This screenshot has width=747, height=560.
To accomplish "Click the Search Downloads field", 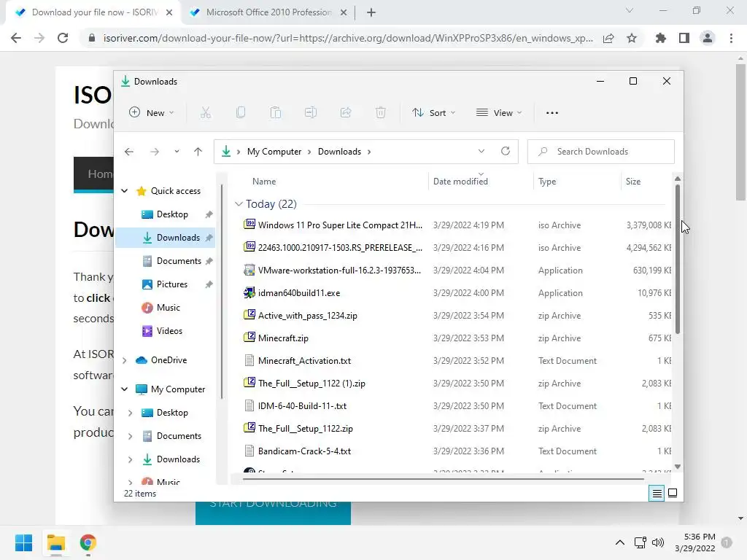I will pyautogui.click(x=601, y=152).
